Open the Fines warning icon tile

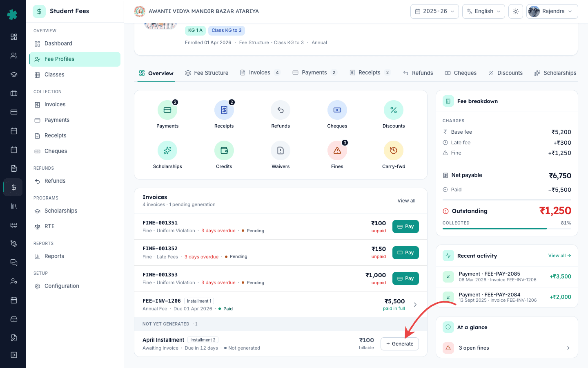click(x=337, y=150)
